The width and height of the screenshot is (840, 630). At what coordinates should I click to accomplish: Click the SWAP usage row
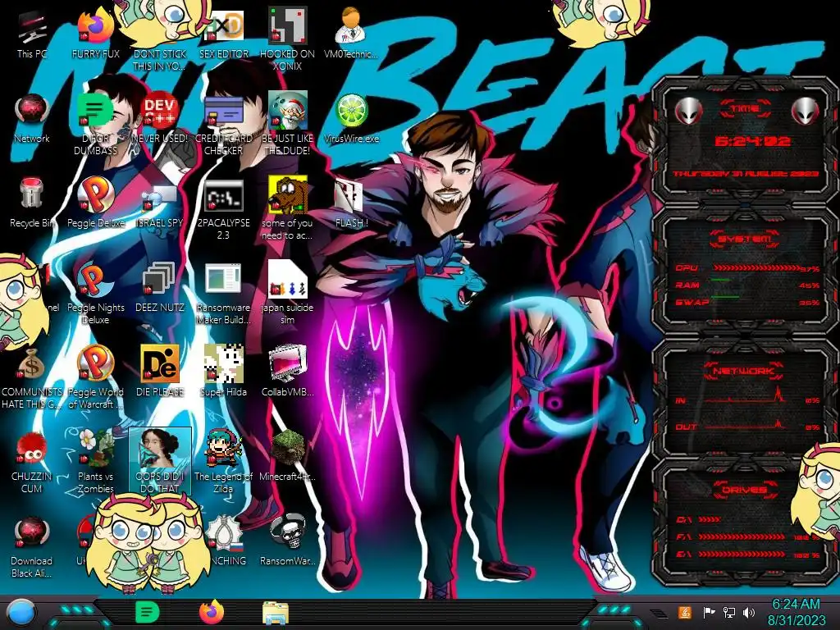click(x=746, y=303)
